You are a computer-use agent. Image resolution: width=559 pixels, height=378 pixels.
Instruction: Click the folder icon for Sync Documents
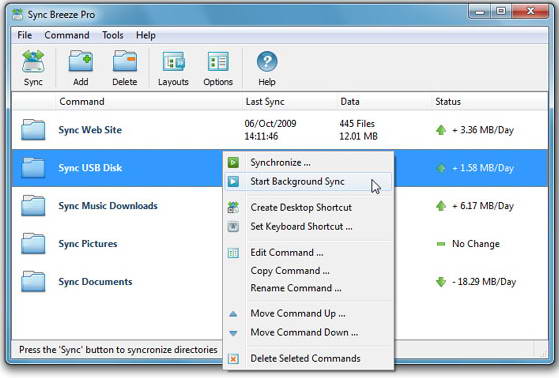[33, 281]
